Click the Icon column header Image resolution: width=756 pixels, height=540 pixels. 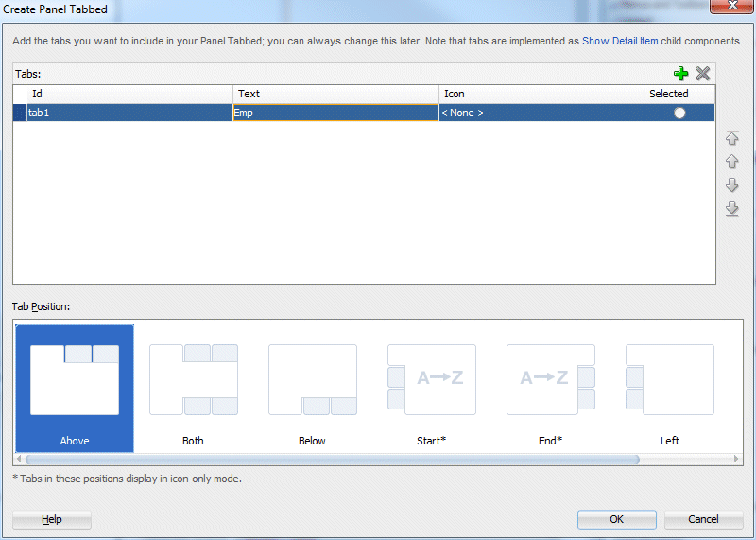click(x=541, y=94)
